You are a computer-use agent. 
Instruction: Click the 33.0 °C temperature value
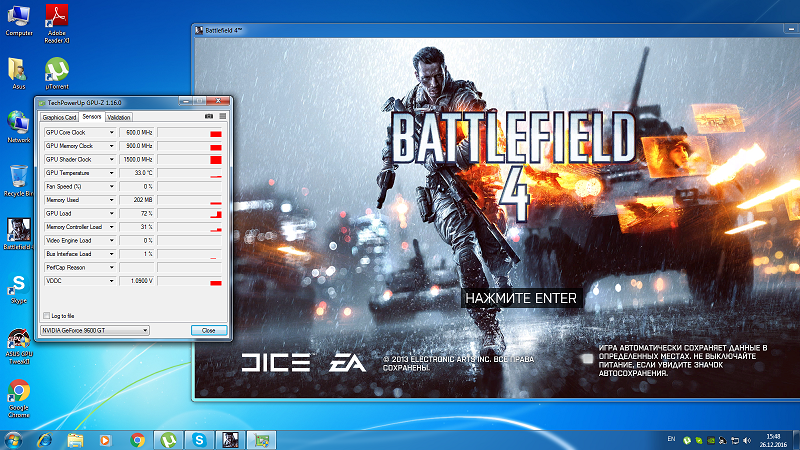tap(137, 173)
